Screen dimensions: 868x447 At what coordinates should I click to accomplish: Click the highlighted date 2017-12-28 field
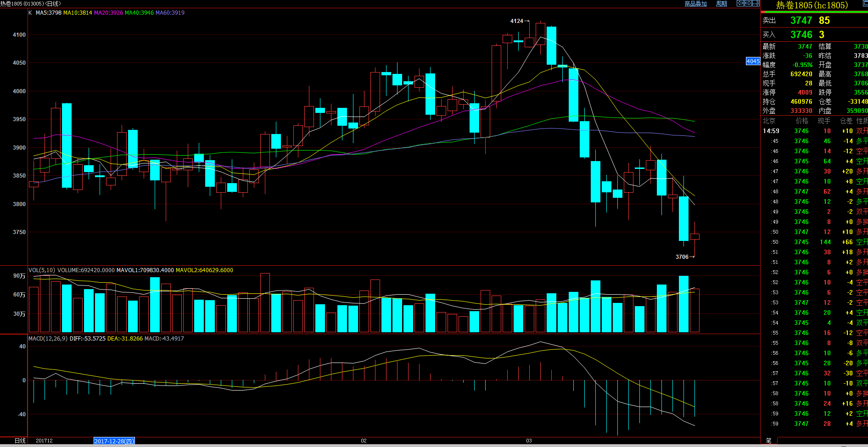point(114,441)
